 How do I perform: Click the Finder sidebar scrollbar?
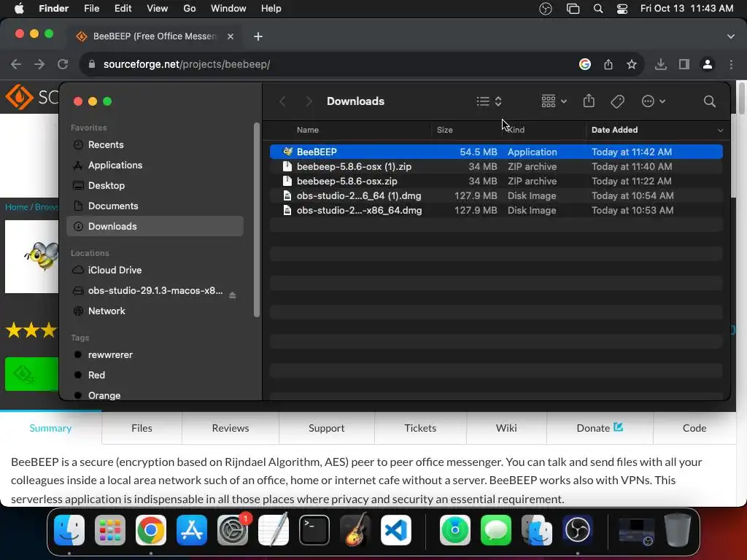click(257, 220)
